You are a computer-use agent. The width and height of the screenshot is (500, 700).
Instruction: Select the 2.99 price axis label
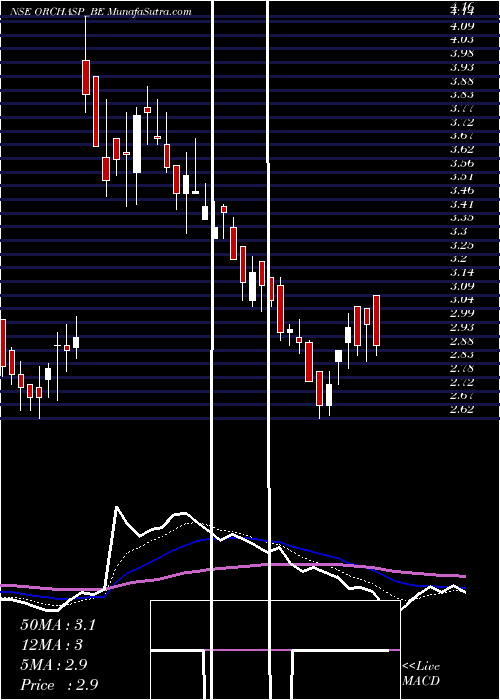462,313
